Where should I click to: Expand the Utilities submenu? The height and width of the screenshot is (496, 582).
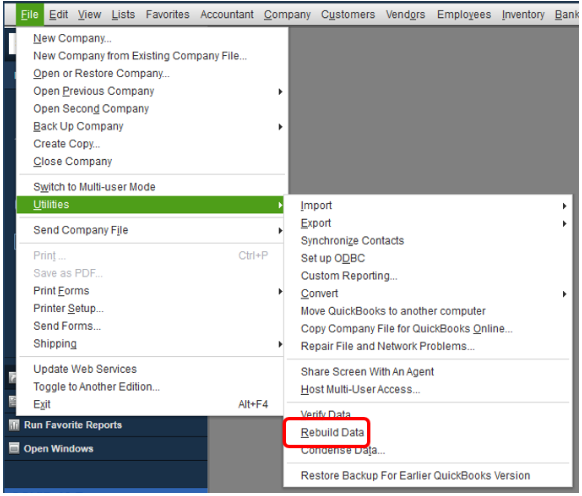click(150, 205)
